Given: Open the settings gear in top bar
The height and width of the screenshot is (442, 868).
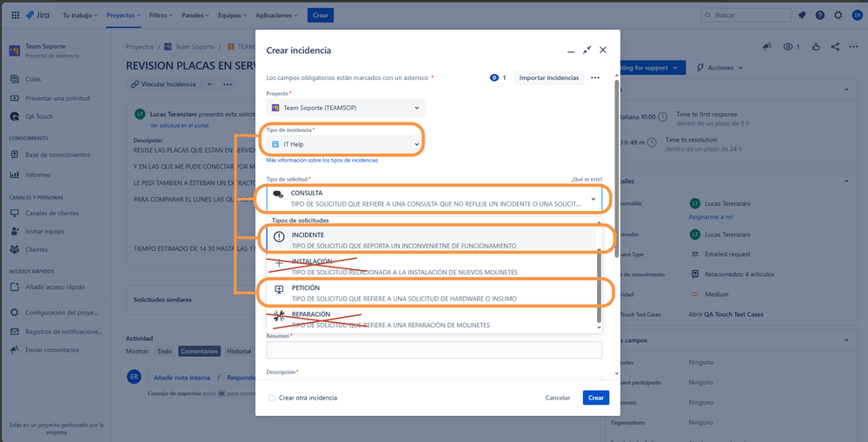Looking at the screenshot, I should pos(838,16).
